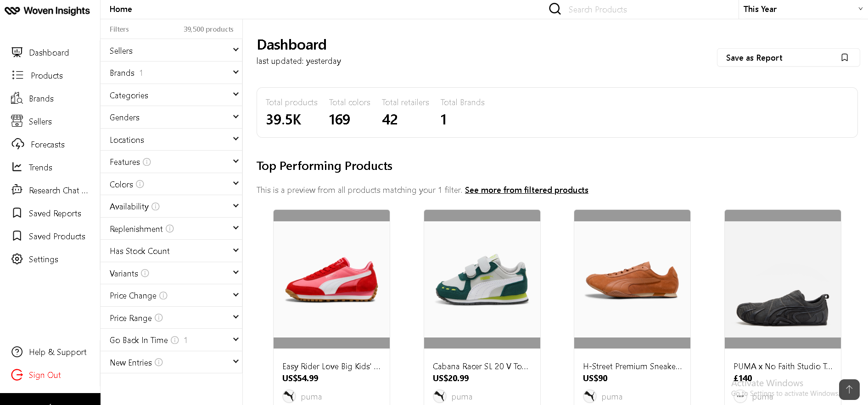Open Saved Reports in sidebar

[x=55, y=213]
